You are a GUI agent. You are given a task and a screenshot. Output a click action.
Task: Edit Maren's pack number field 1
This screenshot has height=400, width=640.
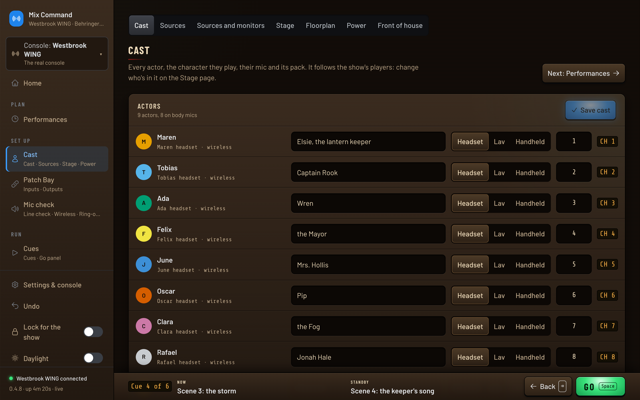click(x=573, y=141)
